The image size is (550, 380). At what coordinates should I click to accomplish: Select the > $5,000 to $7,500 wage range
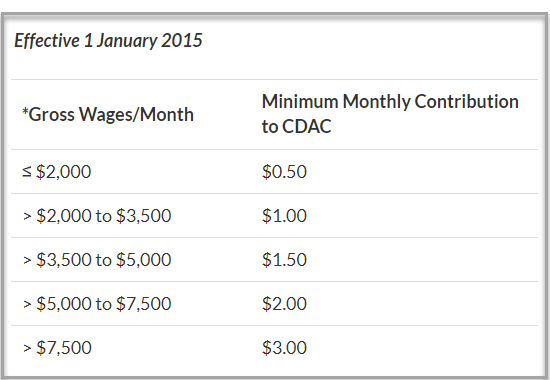tap(97, 304)
